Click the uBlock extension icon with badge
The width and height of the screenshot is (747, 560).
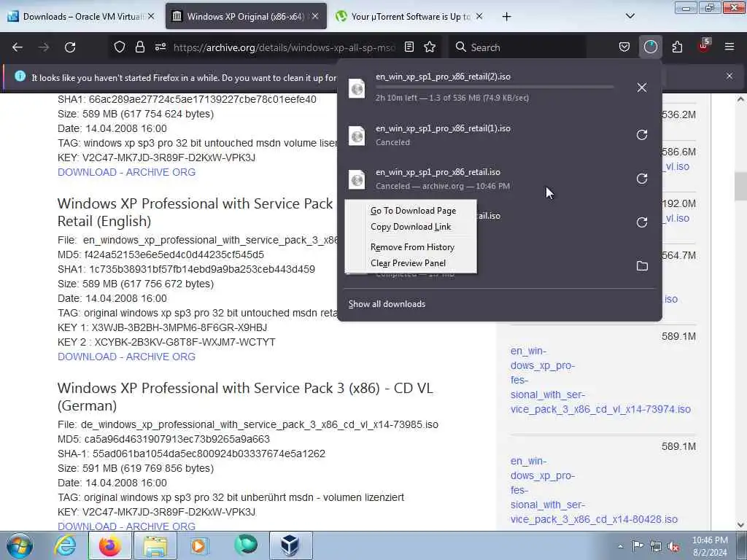704,46
